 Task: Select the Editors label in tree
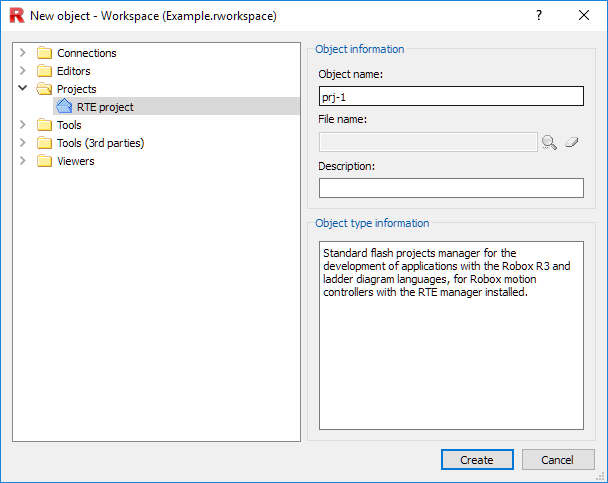(74, 71)
